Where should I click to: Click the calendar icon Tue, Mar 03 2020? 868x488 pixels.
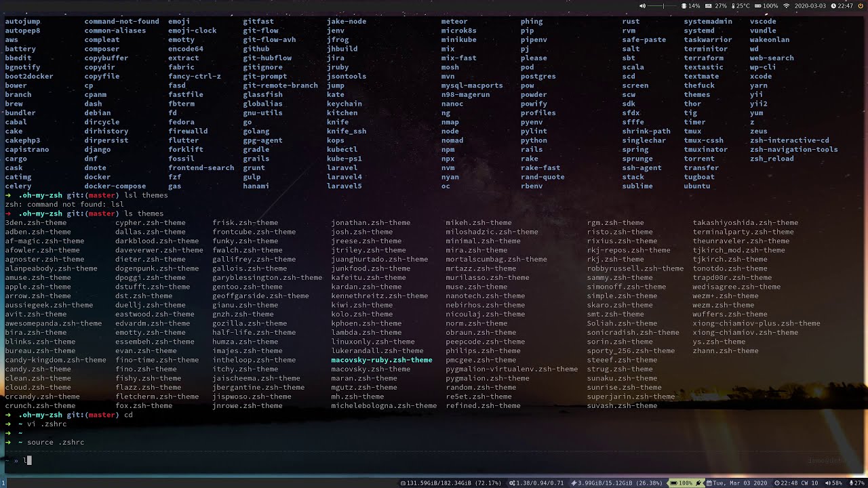pos(709,483)
